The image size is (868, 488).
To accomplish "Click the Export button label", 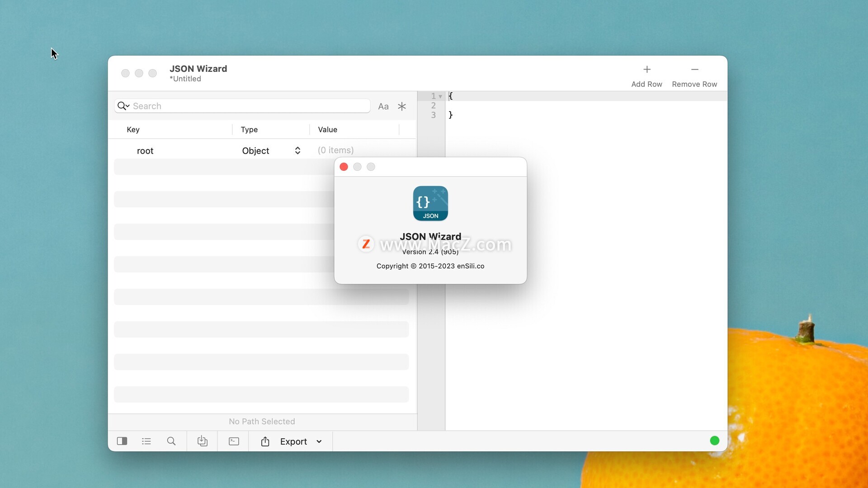I will [293, 442].
